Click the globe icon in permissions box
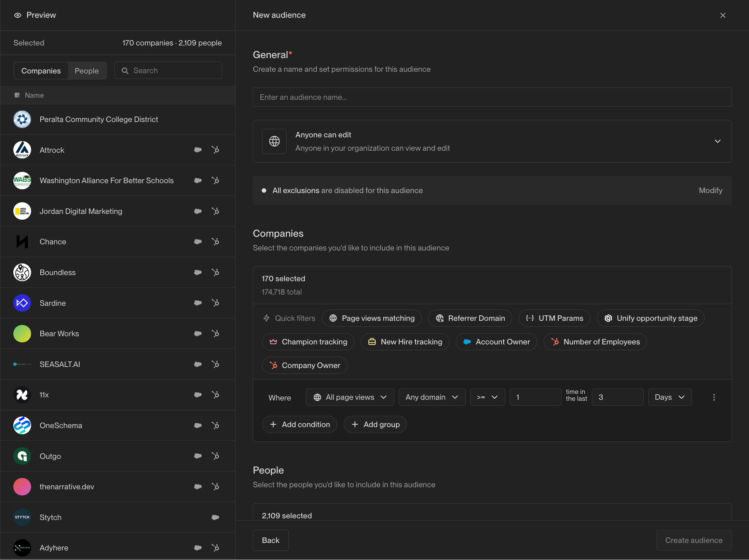 pyautogui.click(x=274, y=141)
